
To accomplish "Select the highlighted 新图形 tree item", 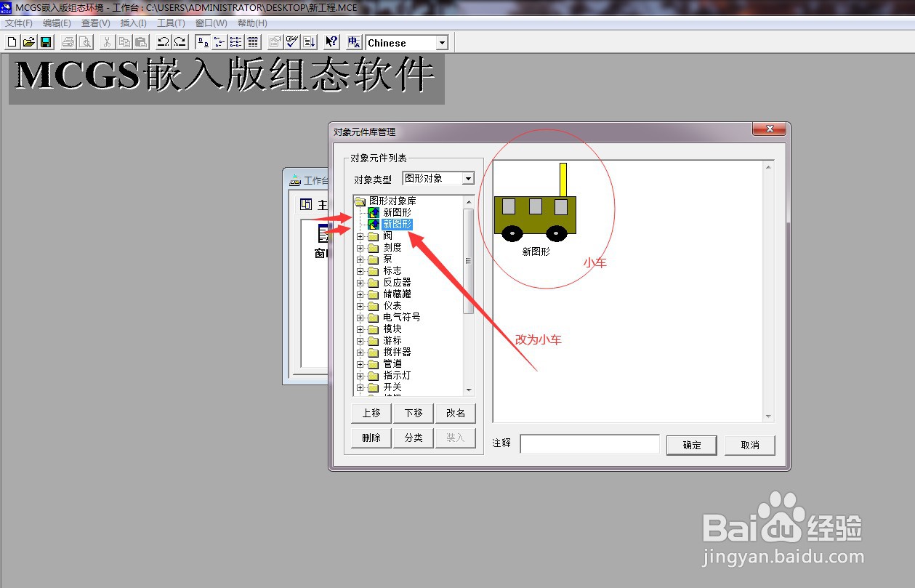I will tap(397, 224).
